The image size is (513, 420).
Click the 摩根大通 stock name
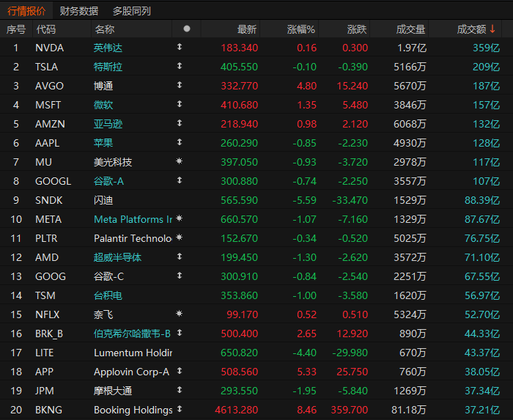(113, 391)
